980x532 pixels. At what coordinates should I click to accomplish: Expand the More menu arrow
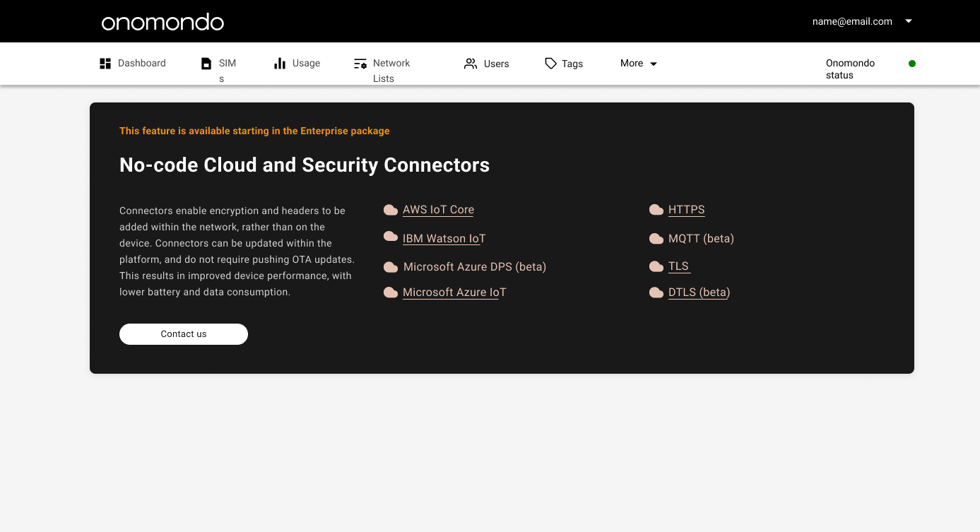pyautogui.click(x=654, y=64)
